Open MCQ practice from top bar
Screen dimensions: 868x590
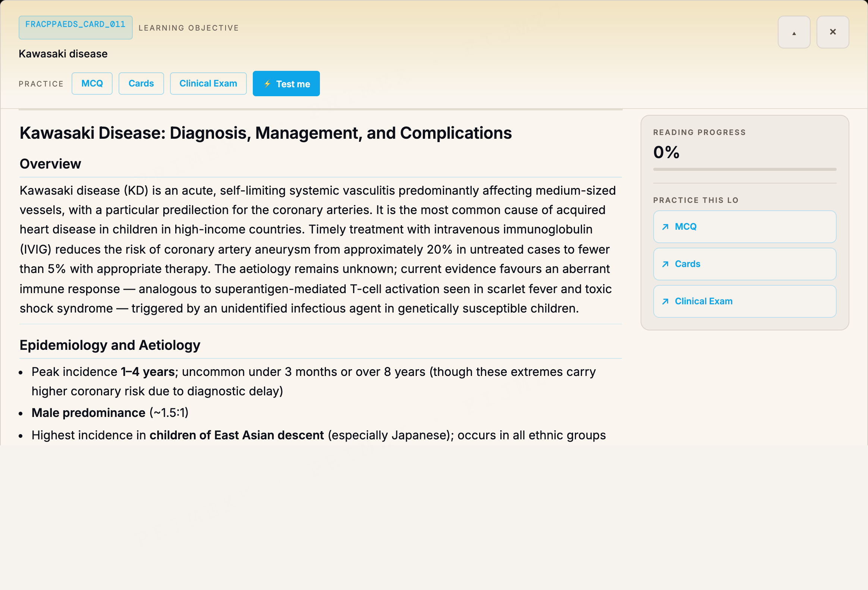[x=92, y=84]
